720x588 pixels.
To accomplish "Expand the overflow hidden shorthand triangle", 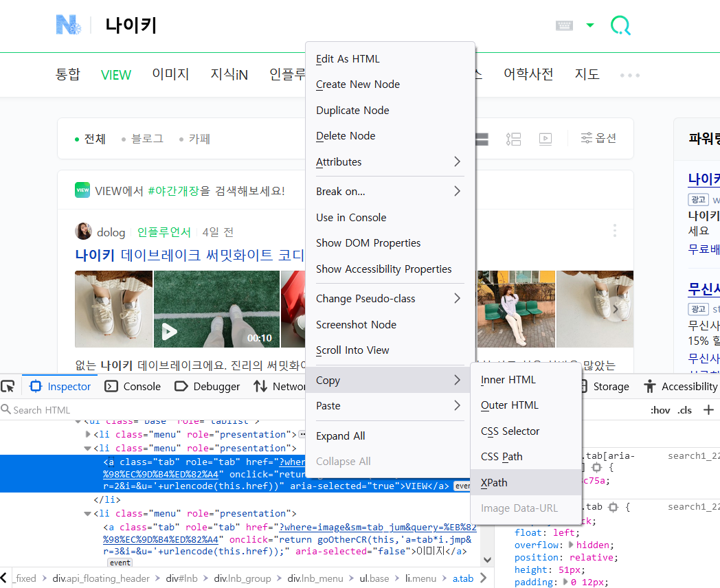I will [571, 545].
